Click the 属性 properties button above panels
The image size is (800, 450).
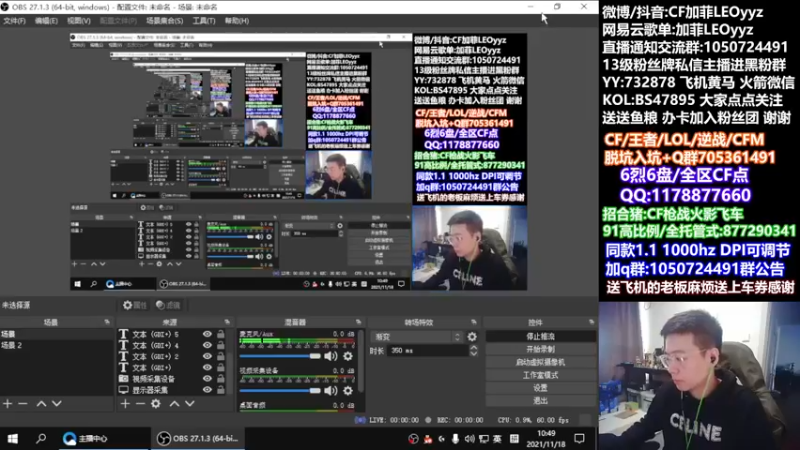[135, 305]
